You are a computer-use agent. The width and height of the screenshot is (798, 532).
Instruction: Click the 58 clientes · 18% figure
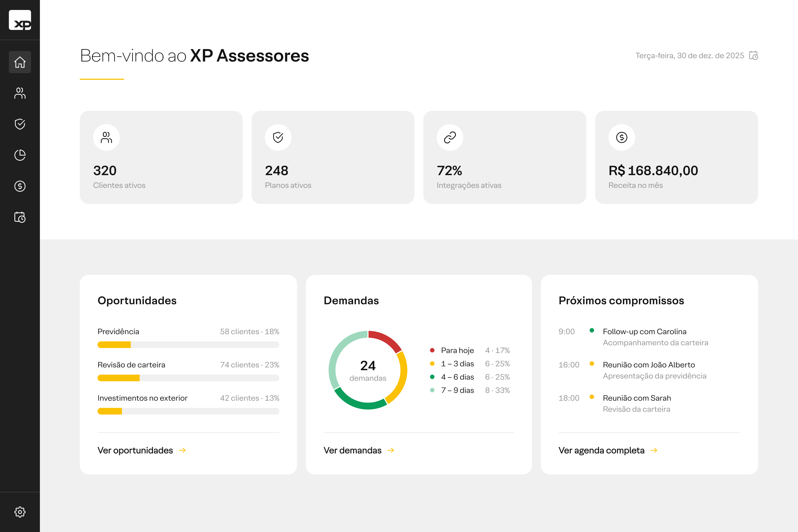250,332
